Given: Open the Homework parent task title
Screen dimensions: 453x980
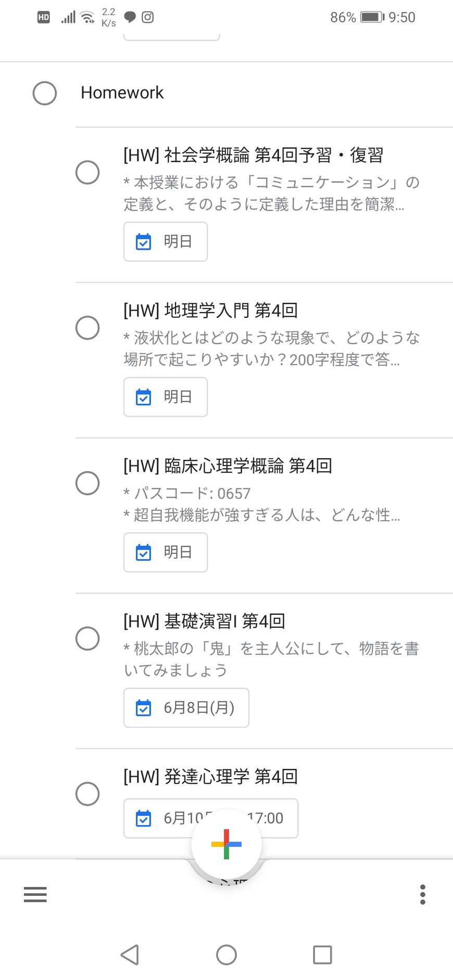Looking at the screenshot, I should 122,93.
